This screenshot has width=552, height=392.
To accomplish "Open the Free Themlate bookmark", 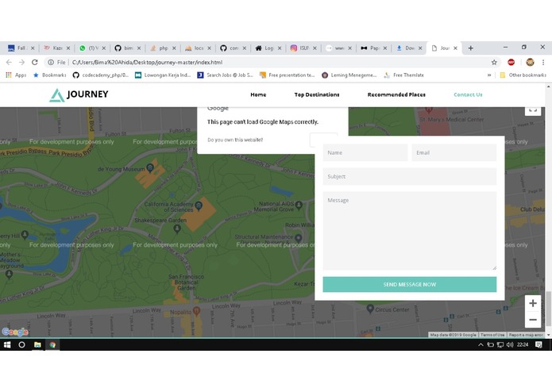I will coord(403,75).
